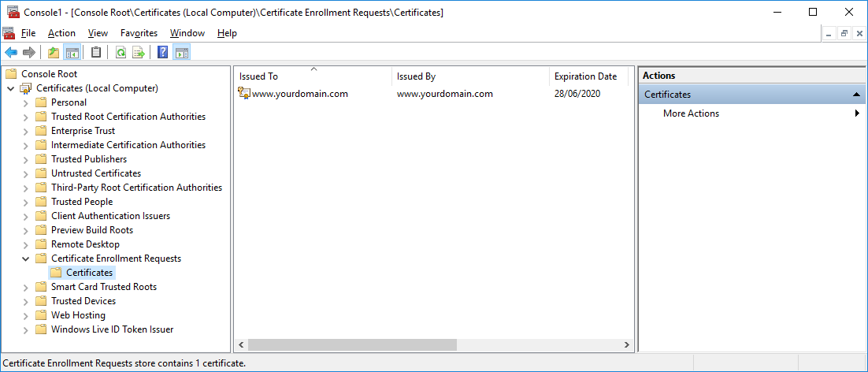
Task: Select Preview Build Roots in tree
Action: pyautogui.click(x=92, y=229)
